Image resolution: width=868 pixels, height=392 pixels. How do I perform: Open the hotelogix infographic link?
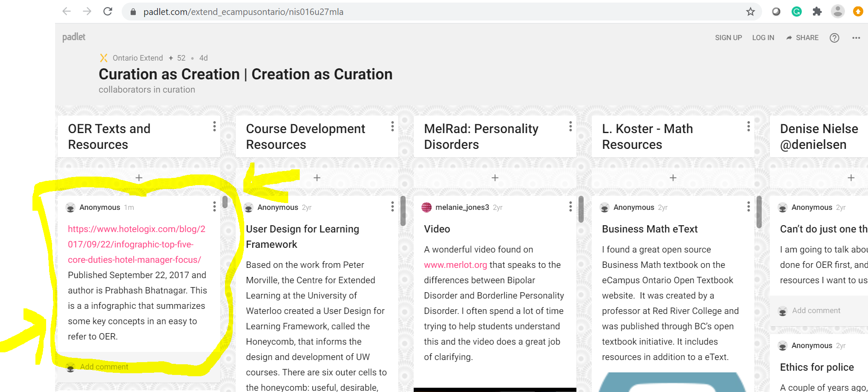point(136,244)
